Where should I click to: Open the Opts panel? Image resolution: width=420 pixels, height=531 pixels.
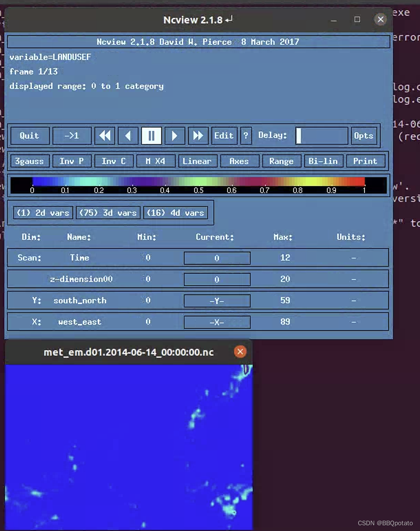tap(364, 136)
